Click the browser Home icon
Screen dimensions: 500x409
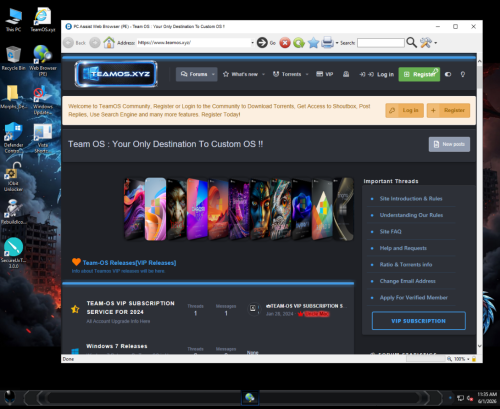[109, 43]
